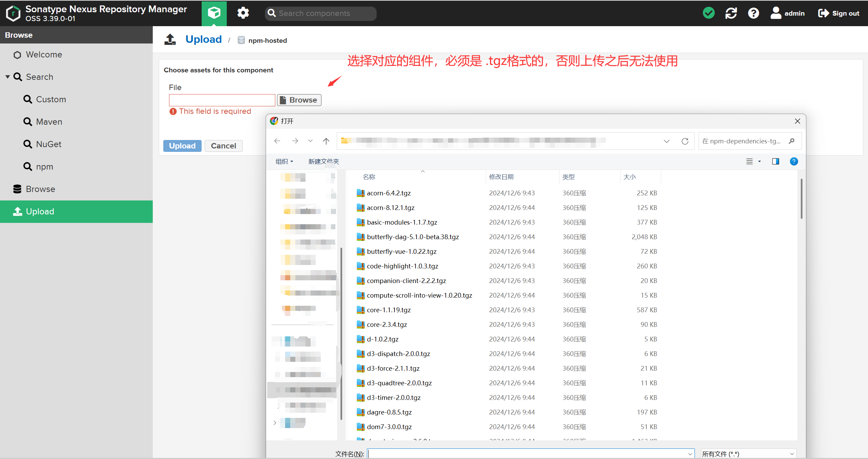This screenshot has height=459, width=868.
Task: Open the 所有文件 file type dropdown
Action: coord(749,454)
